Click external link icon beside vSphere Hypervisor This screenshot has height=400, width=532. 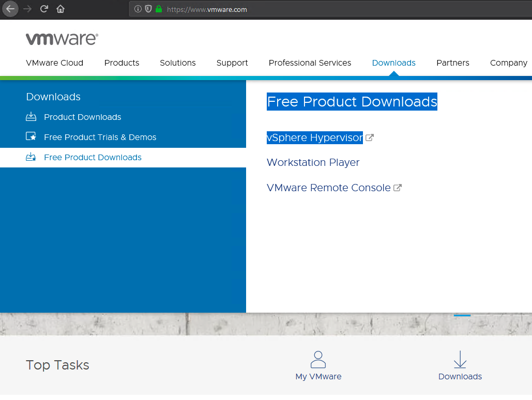[370, 138]
